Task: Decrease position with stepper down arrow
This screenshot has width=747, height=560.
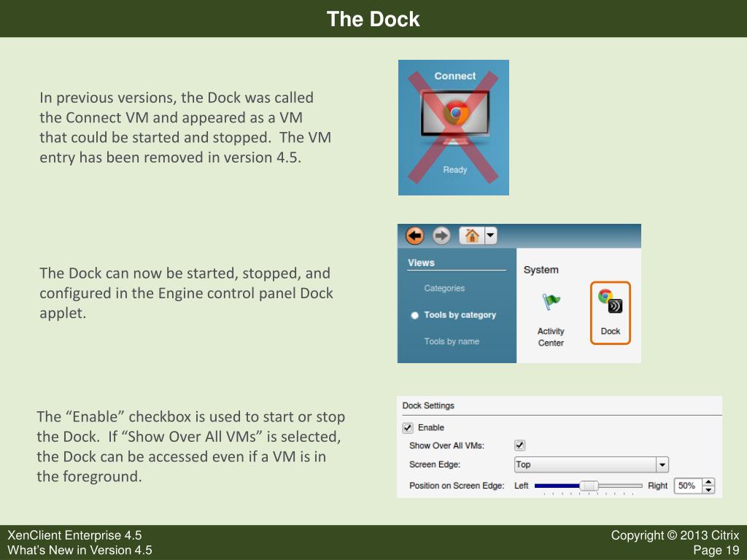Action: coord(709,489)
